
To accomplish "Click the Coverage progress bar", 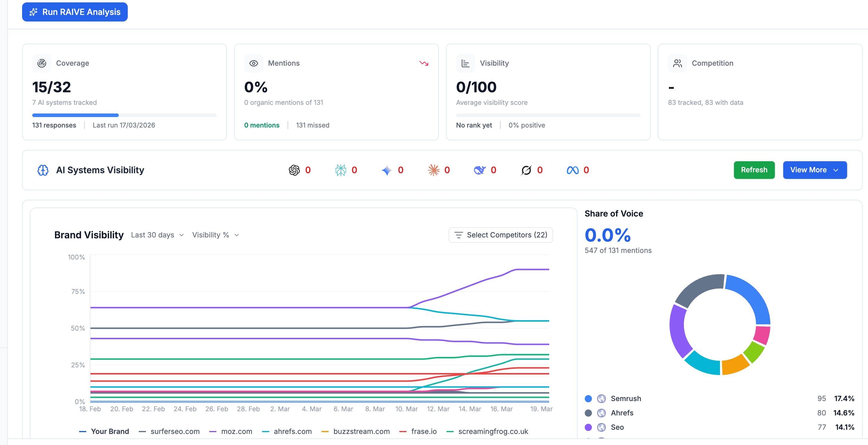I will tap(124, 115).
